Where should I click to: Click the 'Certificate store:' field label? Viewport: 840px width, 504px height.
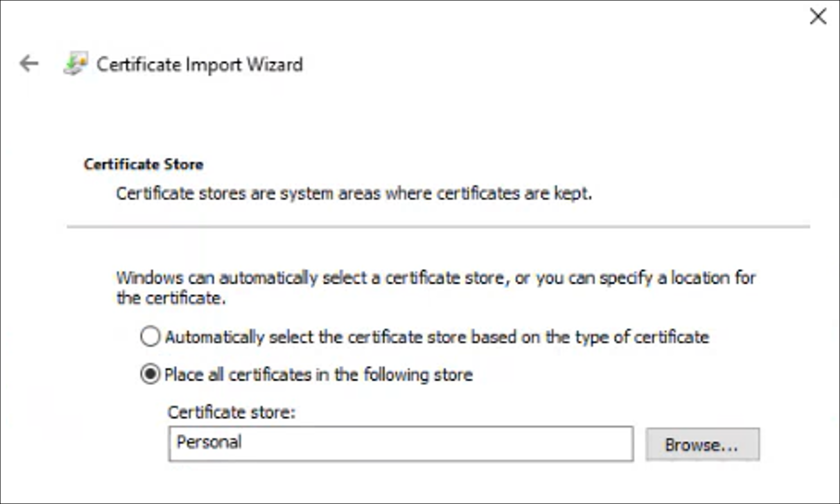(x=231, y=412)
